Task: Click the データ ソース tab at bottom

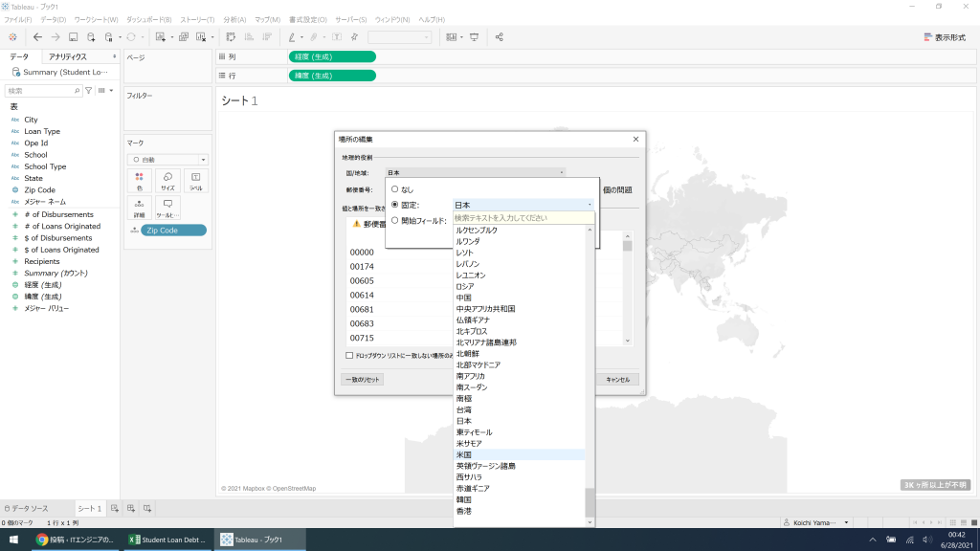Action: click(x=26, y=509)
